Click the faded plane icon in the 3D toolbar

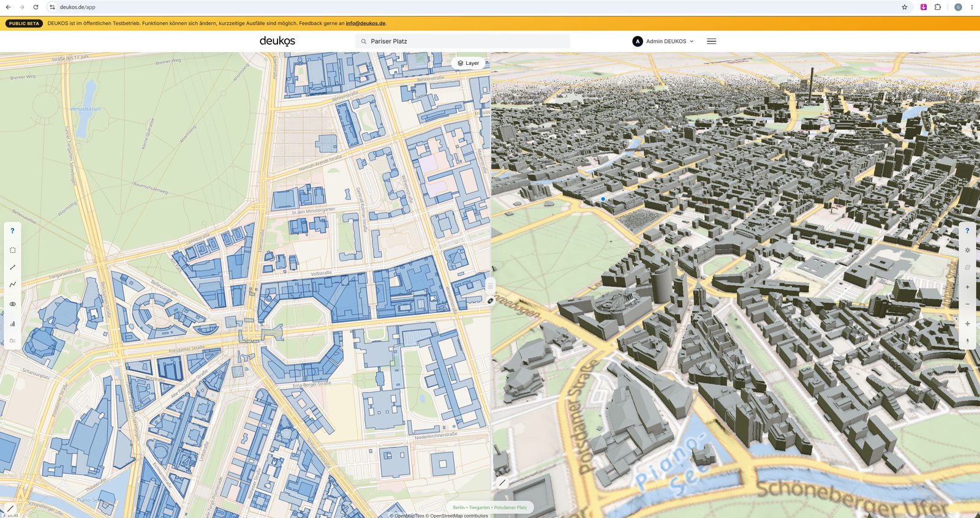pos(967,267)
